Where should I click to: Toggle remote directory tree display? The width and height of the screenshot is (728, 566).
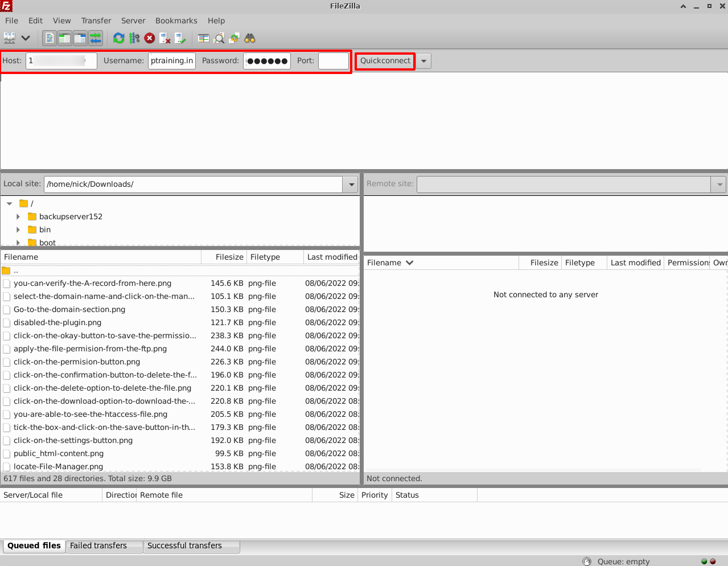(80, 38)
